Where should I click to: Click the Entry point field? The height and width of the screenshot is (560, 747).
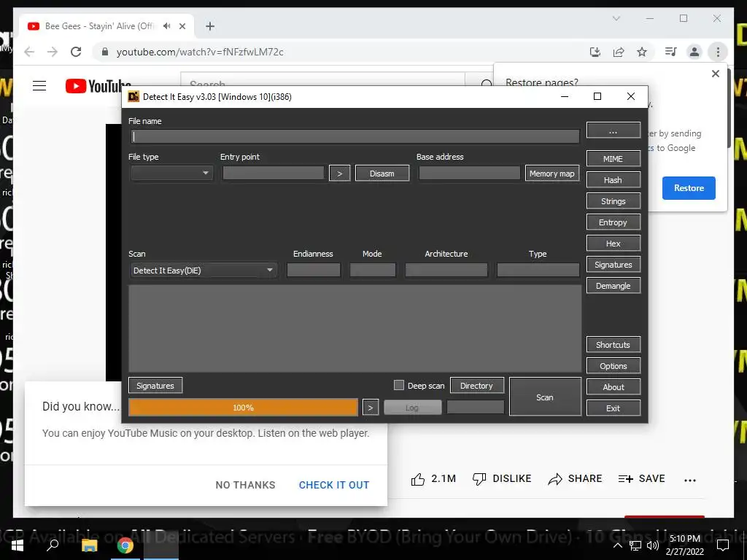click(x=274, y=173)
